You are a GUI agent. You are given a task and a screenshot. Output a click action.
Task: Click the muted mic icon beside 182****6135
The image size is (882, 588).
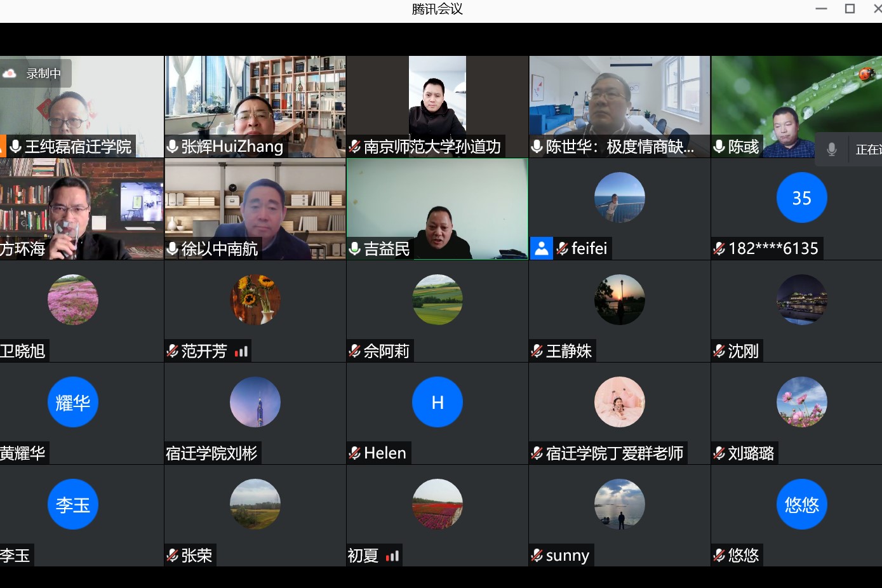[719, 248]
